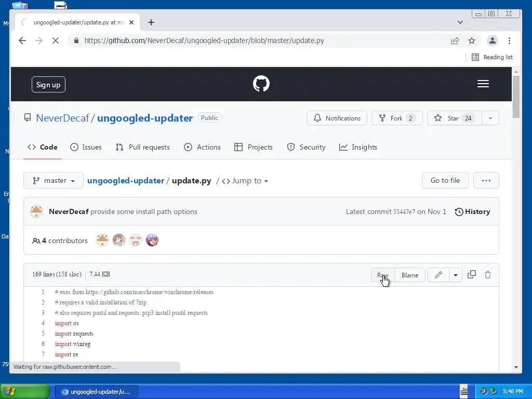Click ungoogled-updater in the file breadcrumb

click(126, 181)
